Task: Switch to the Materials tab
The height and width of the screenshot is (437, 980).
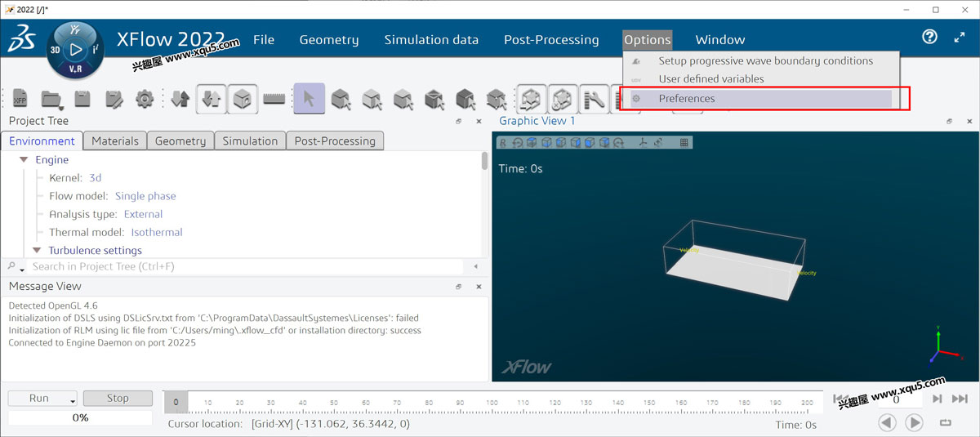Action: [x=115, y=140]
